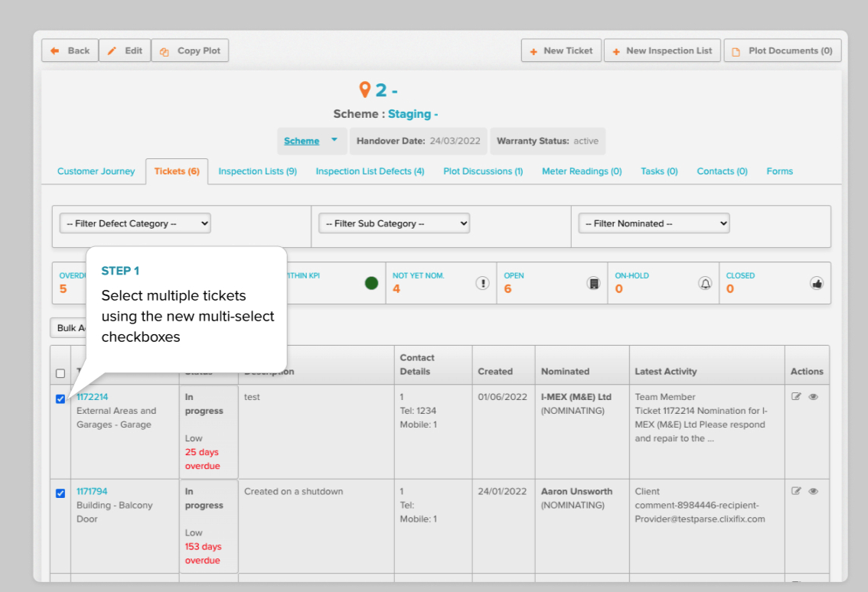Click the On-Hold bell icon
Screen dimensions: 868x592
[705, 283]
